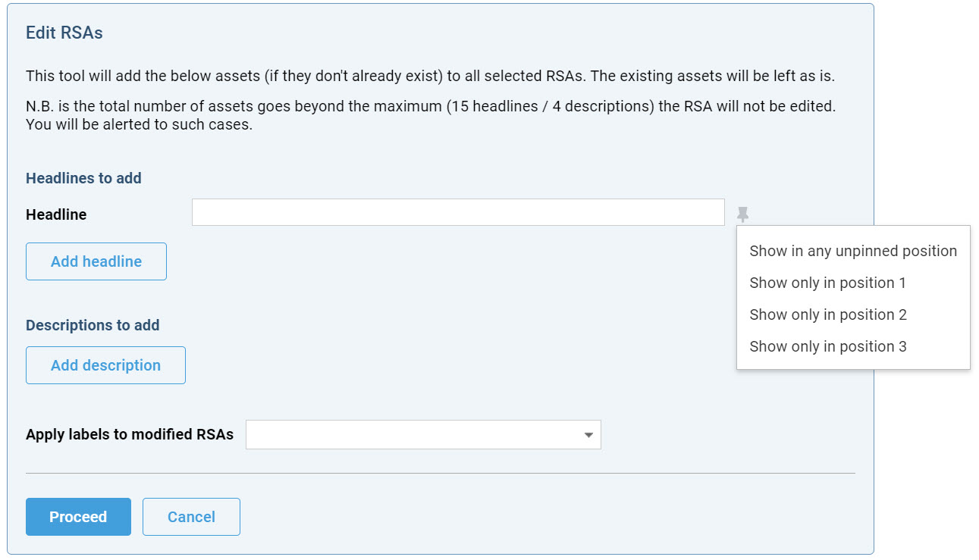The width and height of the screenshot is (979, 560).
Task: Open the Apply labels dropdown arrow
Action: click(588, 435)
